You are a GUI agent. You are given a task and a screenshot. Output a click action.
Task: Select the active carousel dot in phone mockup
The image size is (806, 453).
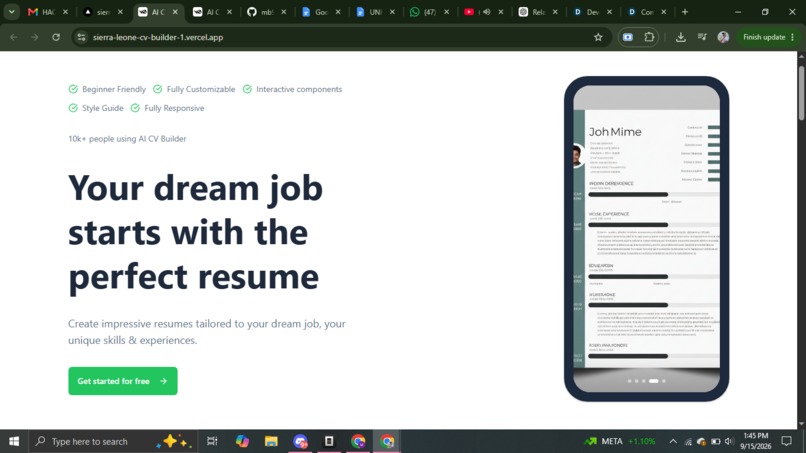(x=653, y=381)
